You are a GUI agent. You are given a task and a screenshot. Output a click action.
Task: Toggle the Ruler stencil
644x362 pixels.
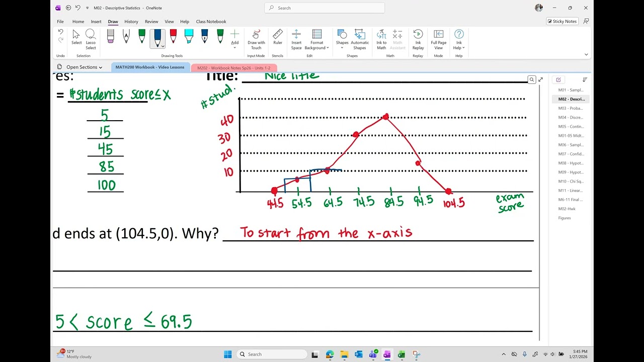pyautogui.click(x=278, y=38)
